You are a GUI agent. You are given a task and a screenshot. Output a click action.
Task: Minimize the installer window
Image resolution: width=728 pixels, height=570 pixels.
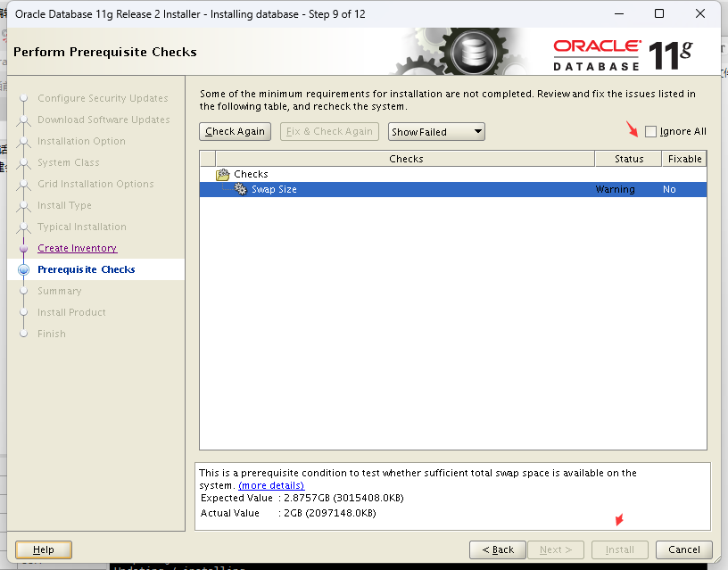coord(619,14)
